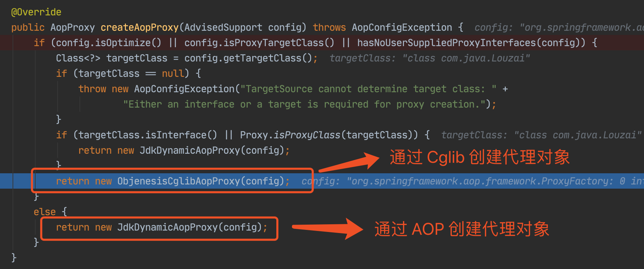Click the AopConfigException in throws clause
The image size is (644, 269).
(x=402, y=27)
